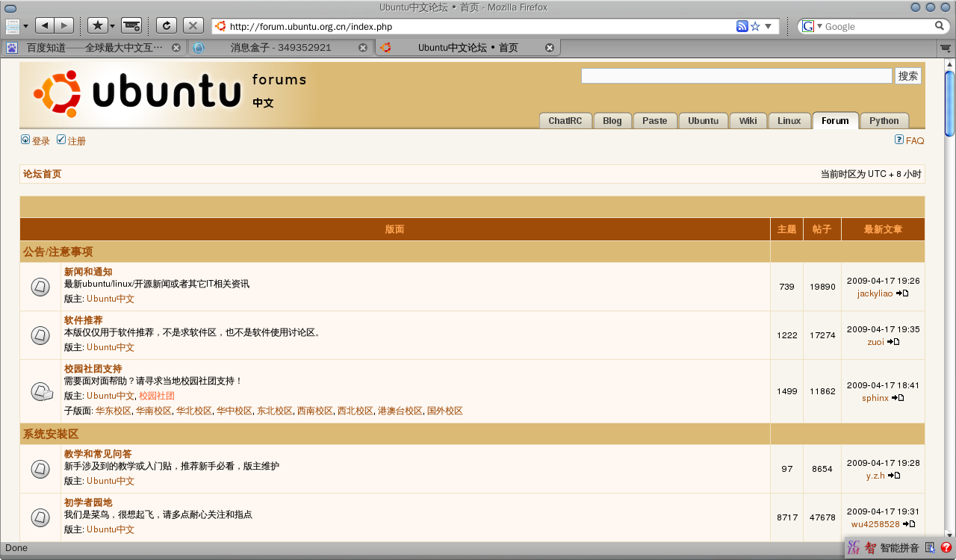The image size is (956, 560).
Task: Open the Wiki site tab
Action: point(748,121)
